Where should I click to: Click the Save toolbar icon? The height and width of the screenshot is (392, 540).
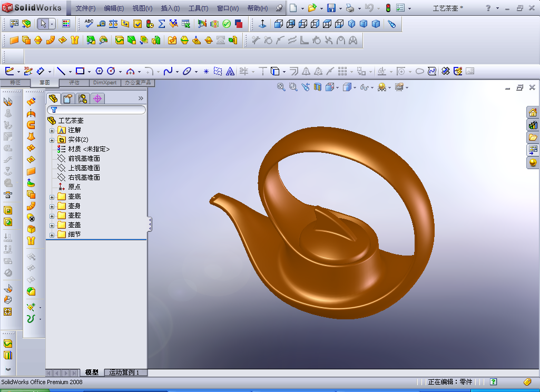click(331, 8)
